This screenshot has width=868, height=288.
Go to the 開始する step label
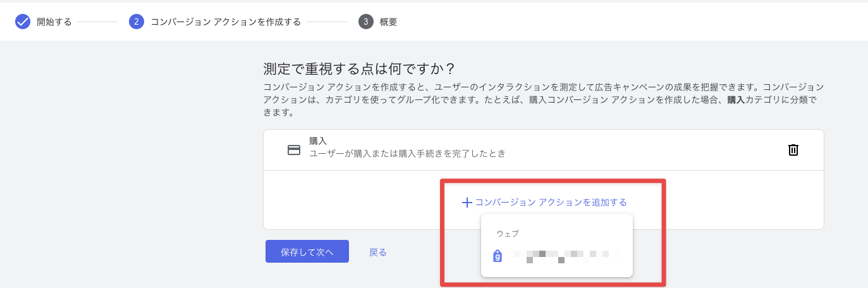coord(54,22)
